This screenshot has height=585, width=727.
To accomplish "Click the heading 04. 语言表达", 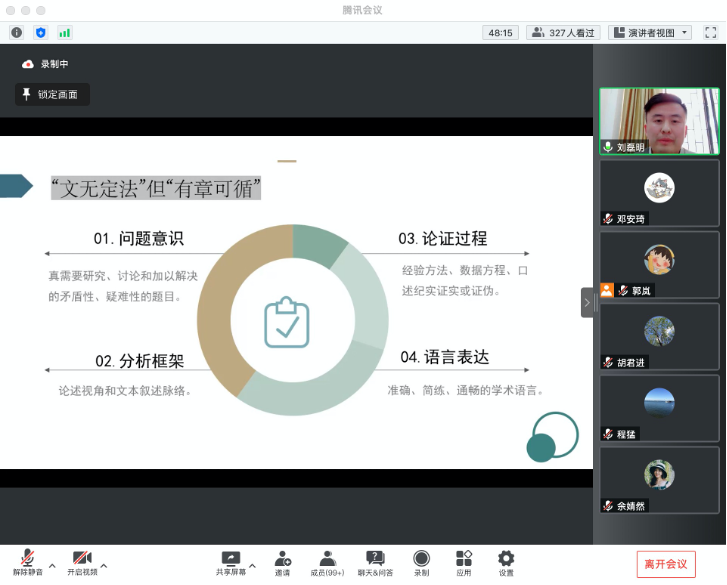I will tap(445, 357).
